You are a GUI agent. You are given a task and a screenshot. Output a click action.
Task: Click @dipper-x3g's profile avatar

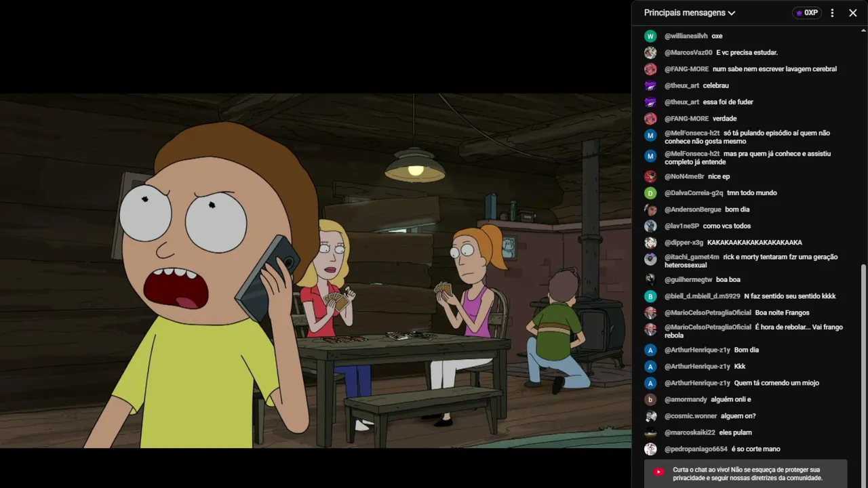[650, 243]
